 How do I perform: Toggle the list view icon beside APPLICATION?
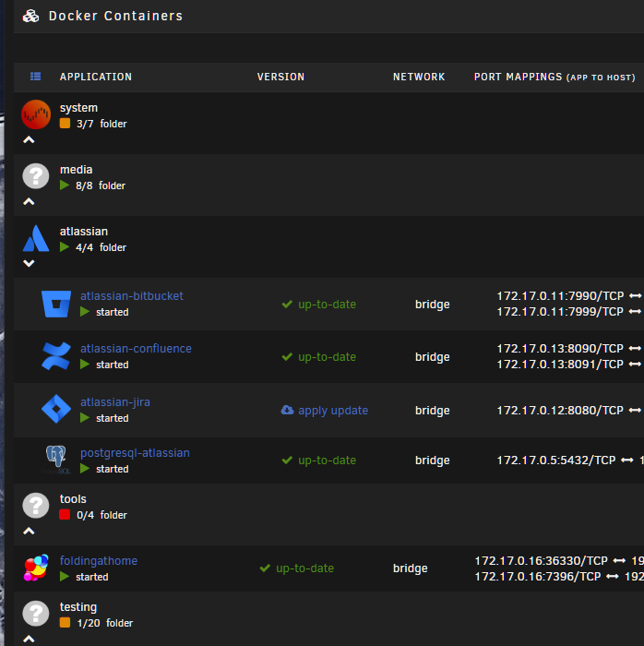coord(35,77)
